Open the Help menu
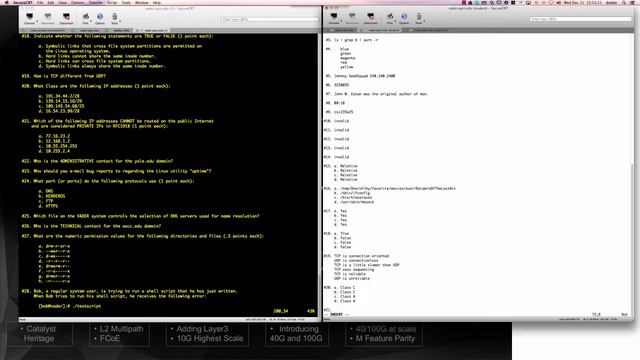640x360 pixels. pos(157,2)
